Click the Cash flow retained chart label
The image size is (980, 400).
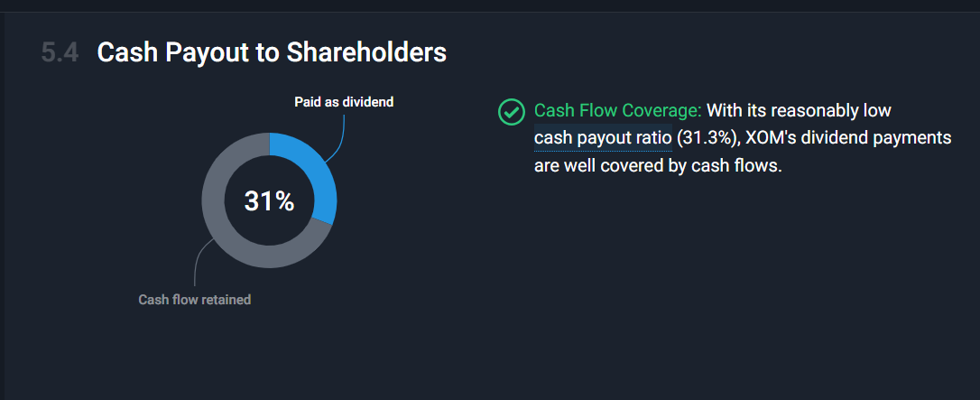click(194, 300)
